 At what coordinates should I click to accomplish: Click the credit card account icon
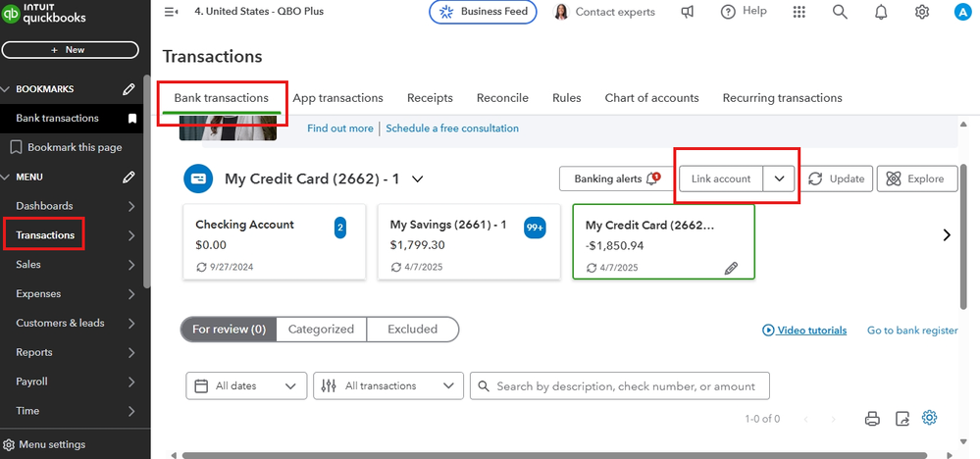(x=199, y=178)
